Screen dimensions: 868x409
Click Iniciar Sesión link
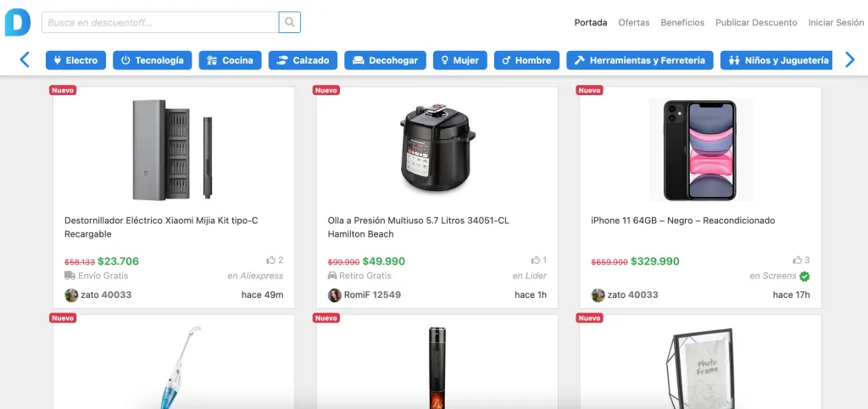pos(836,23)
